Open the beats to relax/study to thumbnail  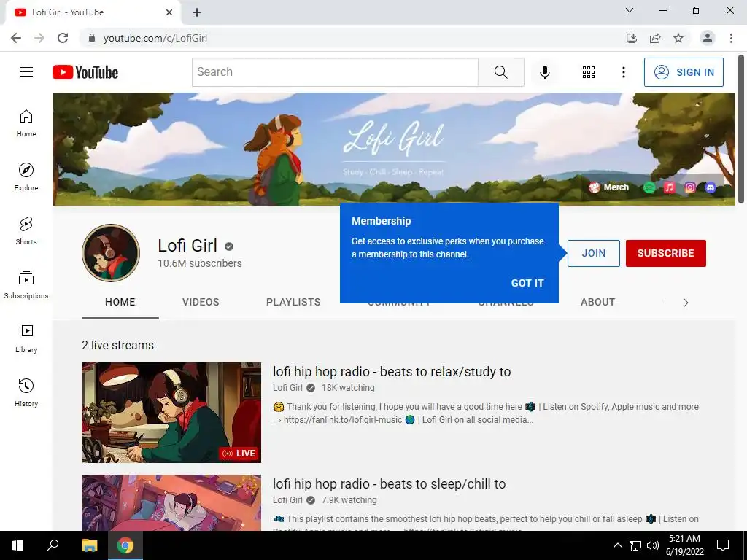171,413
